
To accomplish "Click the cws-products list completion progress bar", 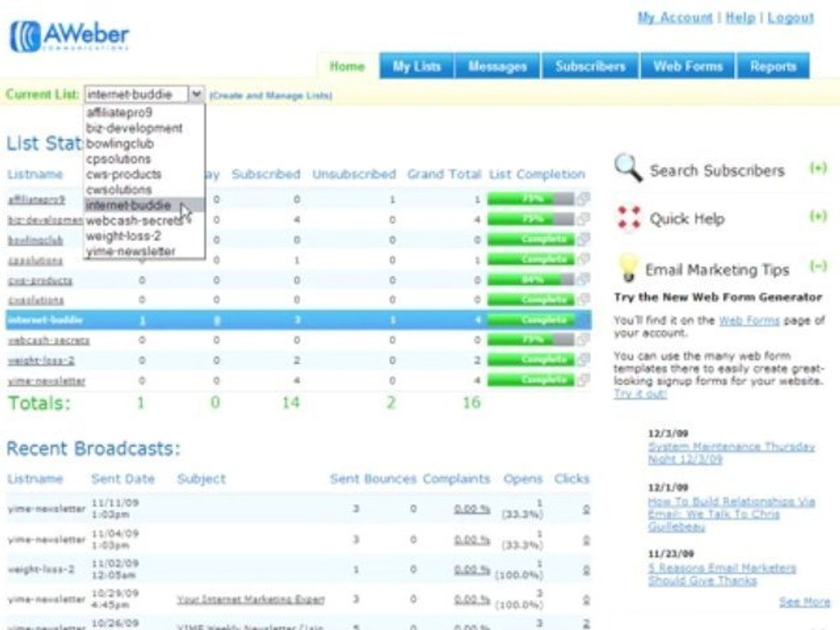I will 530,280.
